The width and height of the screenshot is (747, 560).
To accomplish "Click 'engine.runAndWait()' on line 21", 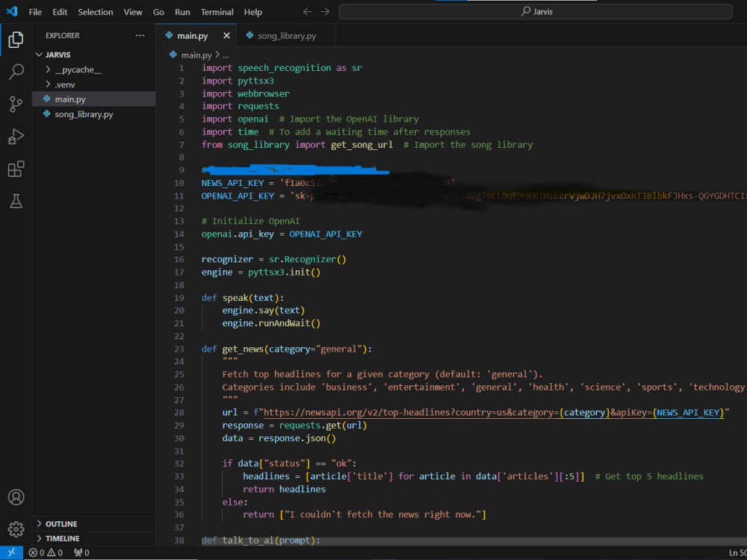I will [271, 323].
